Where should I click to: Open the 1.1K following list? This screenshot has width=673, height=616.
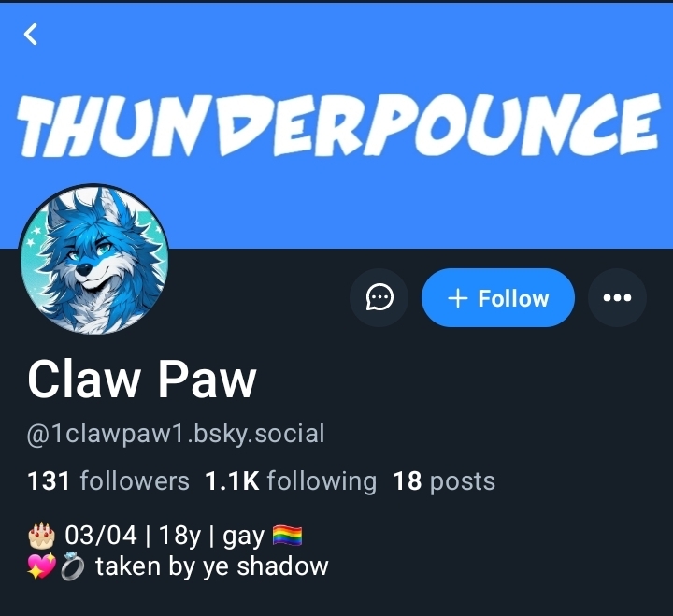point(291,480)
